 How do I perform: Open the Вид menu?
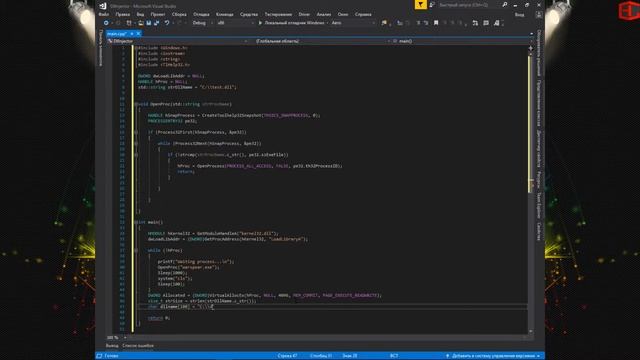(x=140, y=14)
